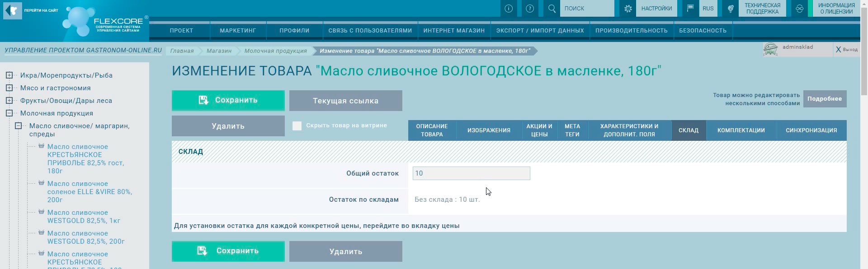Click the RUS language button
This screenshot has height=269, width=868.
(708, 8)
